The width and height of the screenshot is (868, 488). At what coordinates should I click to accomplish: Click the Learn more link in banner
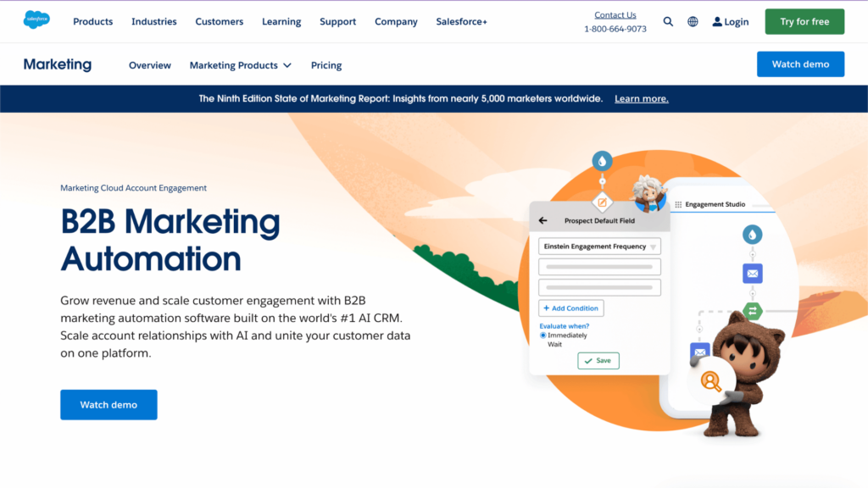click(641, 98)
